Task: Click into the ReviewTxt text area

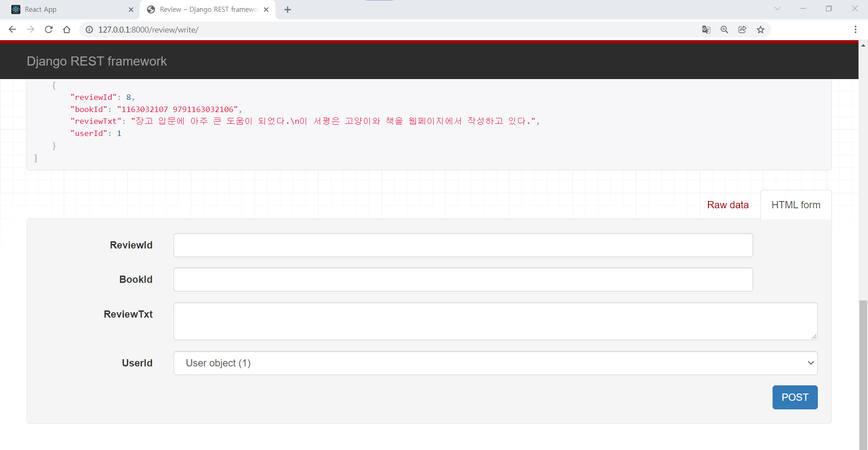Action: point(495,321)
